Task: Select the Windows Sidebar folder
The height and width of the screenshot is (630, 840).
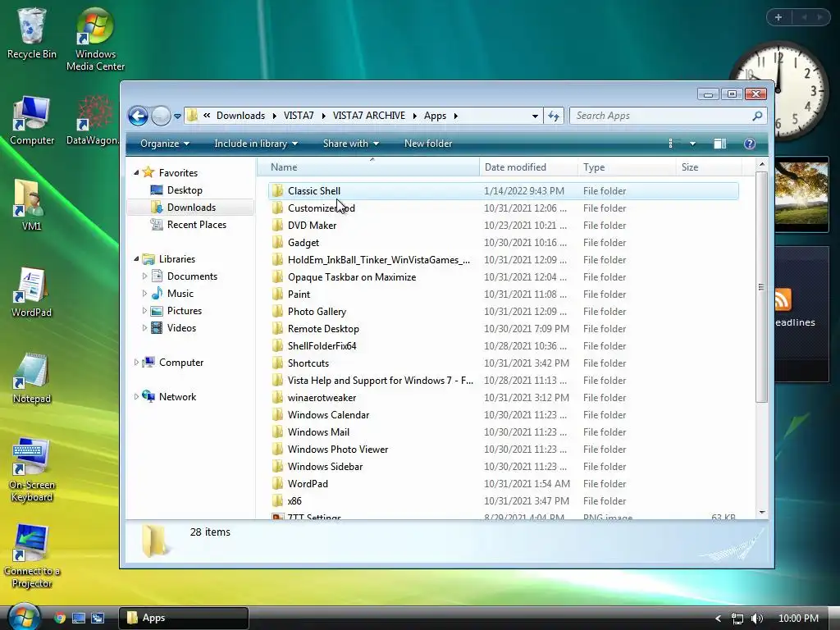Action: click(503, 466)
